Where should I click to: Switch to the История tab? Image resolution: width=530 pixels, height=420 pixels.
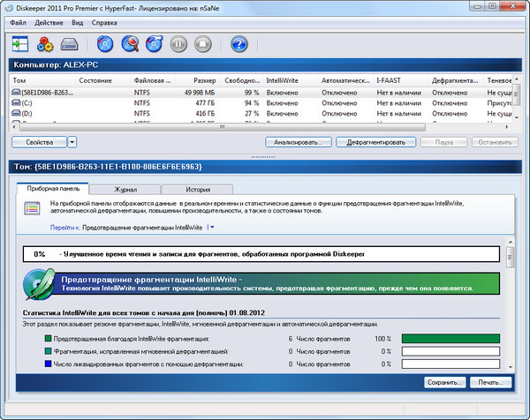click(197, 189)
